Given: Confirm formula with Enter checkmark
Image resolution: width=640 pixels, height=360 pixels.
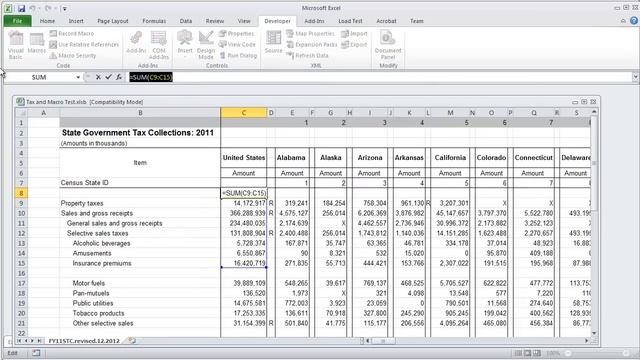Looking at the screenshot, I should pyautogui.click(x=109, y=77).
